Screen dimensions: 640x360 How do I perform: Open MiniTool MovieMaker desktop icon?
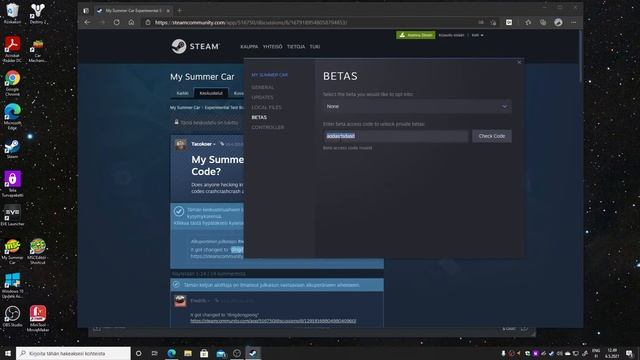tap(38, 318)
